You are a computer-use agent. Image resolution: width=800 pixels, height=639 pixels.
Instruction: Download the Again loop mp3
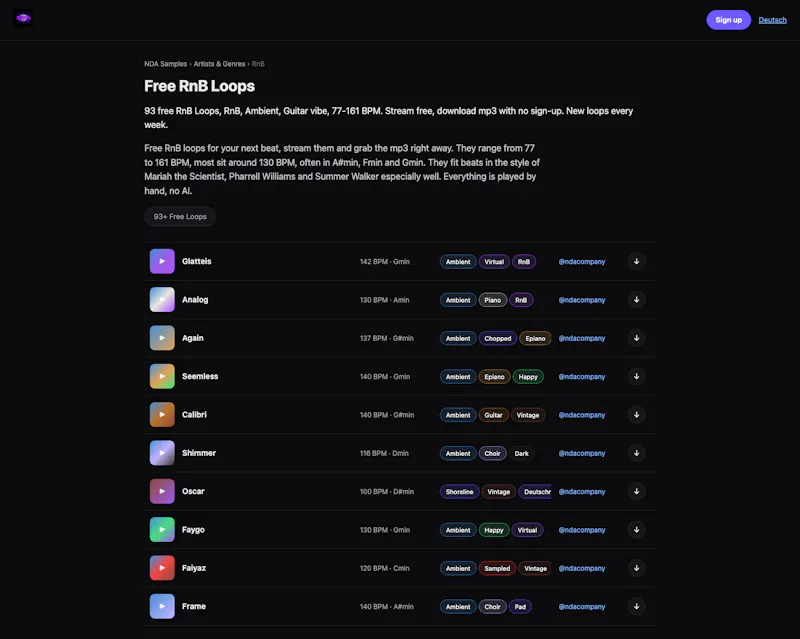pos(636,338)
